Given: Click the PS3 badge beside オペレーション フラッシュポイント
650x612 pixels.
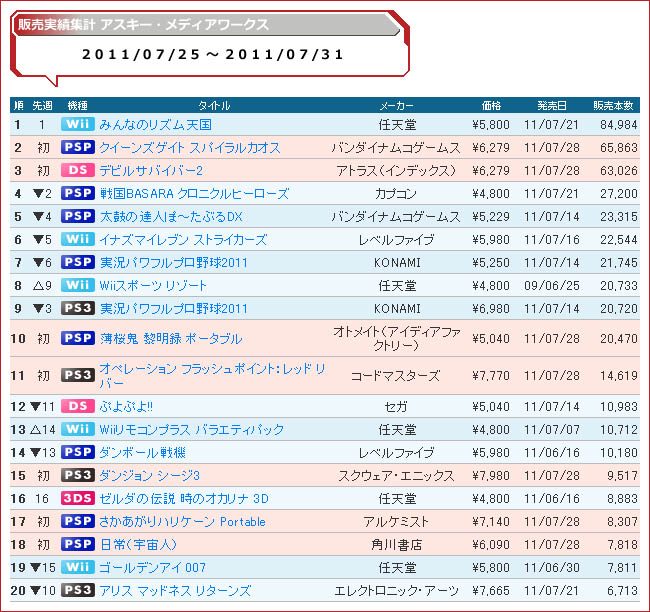Looking at the screenshot, I should (78, 375).
